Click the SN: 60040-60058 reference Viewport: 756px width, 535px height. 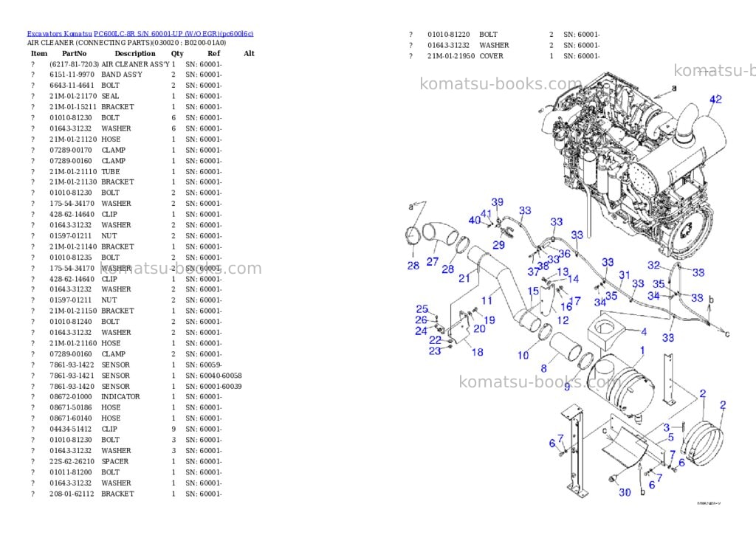tap(213, 376)
